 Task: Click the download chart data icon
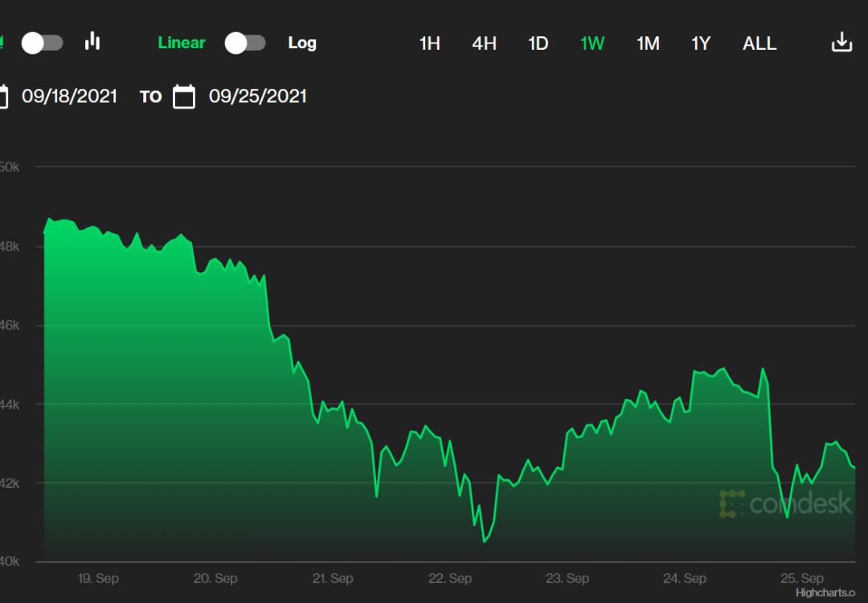(x=841, y=43)
